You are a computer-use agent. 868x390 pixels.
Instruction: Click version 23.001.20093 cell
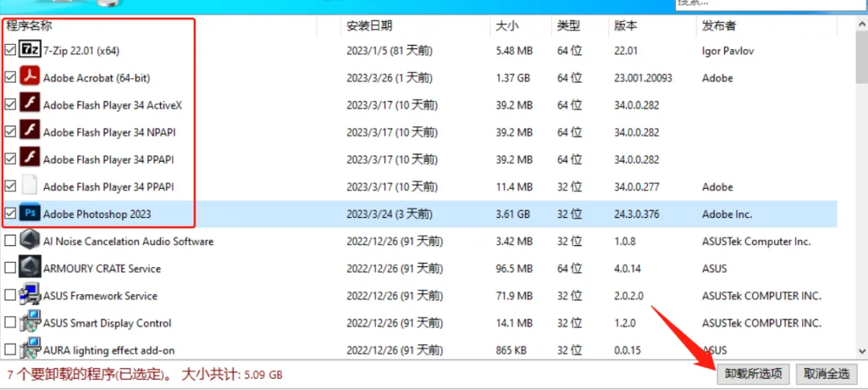[643, 78]
